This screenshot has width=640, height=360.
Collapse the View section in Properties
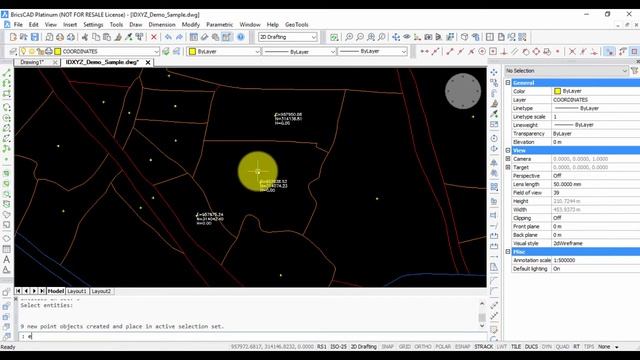point(508,150)
